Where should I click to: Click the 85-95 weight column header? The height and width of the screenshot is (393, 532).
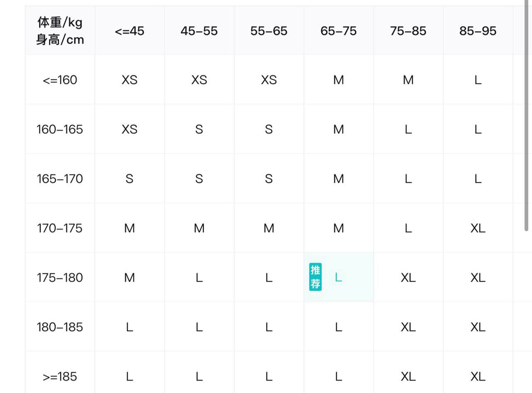point(478,31)
